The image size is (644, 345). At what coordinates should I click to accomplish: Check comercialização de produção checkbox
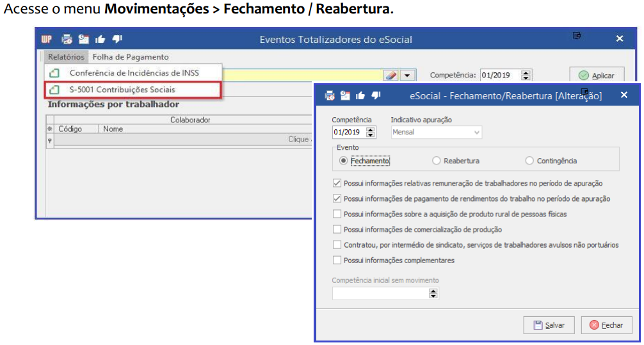[337, 229]
